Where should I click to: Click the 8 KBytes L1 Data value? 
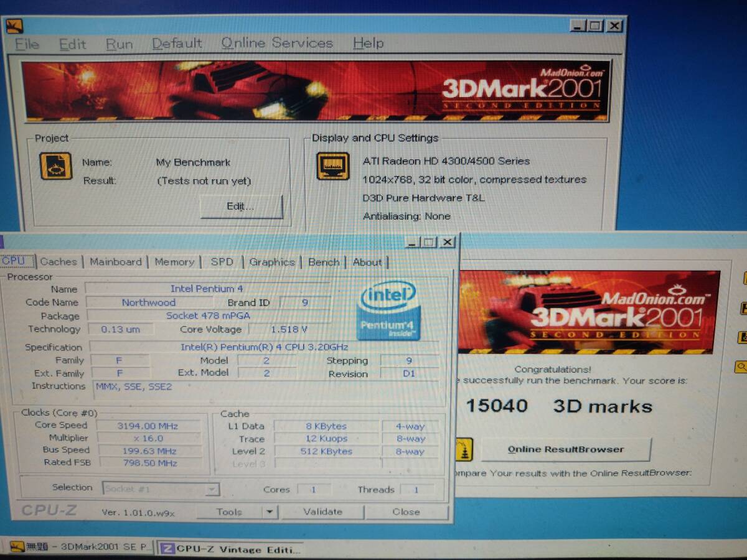click(326, 427)
